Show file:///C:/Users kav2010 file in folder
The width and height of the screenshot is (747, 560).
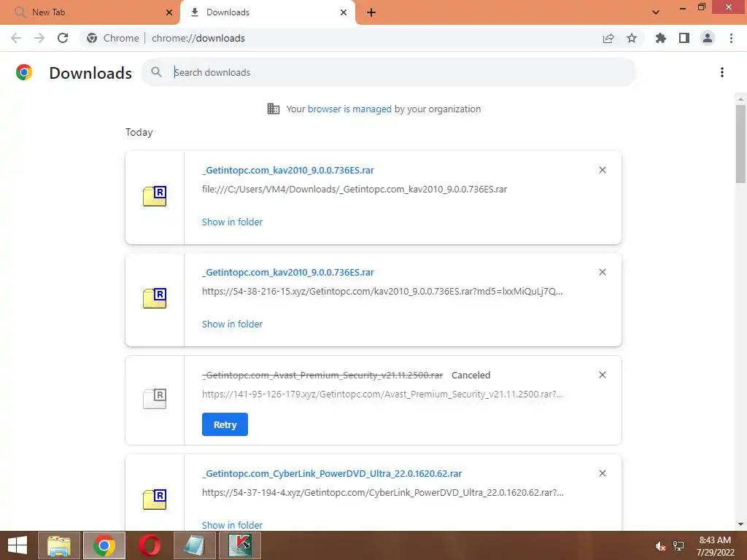click(232, 222)
